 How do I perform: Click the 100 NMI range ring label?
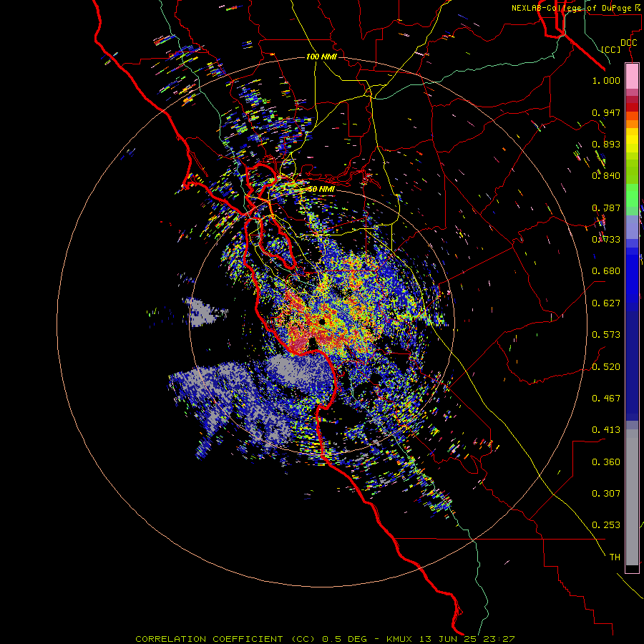[x=321, y=57]
